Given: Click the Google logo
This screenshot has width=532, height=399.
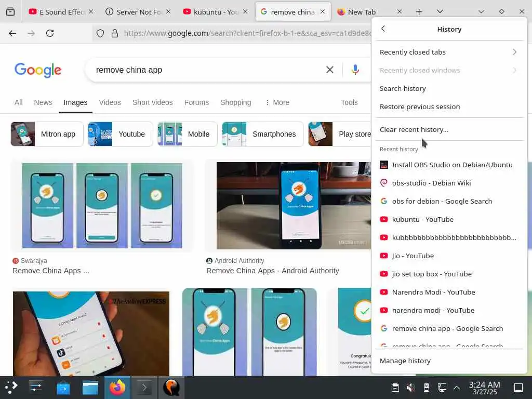Looking at the screenshot, I should tap(38, 70).
